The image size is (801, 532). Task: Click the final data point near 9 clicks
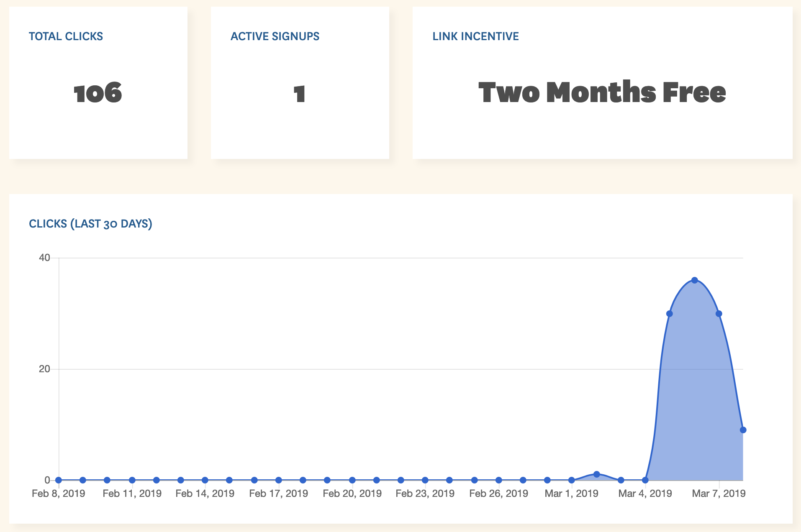point(743,430)
